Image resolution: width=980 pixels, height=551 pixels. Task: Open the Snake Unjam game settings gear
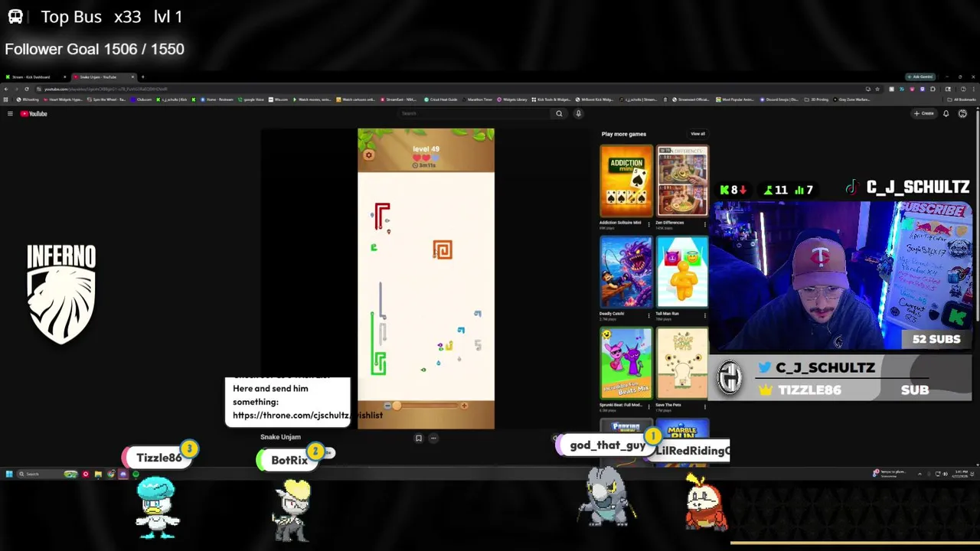coord(368,155)
